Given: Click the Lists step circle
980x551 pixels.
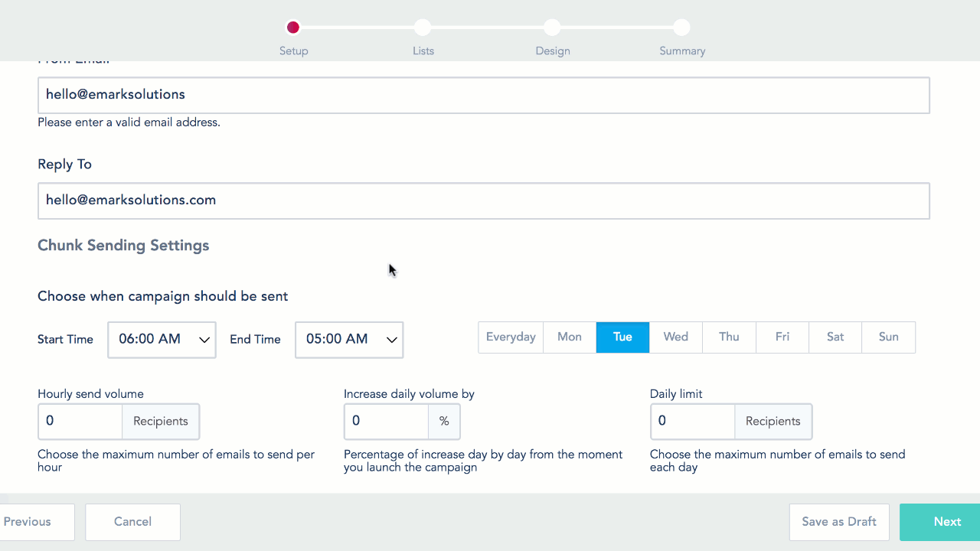Looking at the screenshot, I should coord(423,28).
